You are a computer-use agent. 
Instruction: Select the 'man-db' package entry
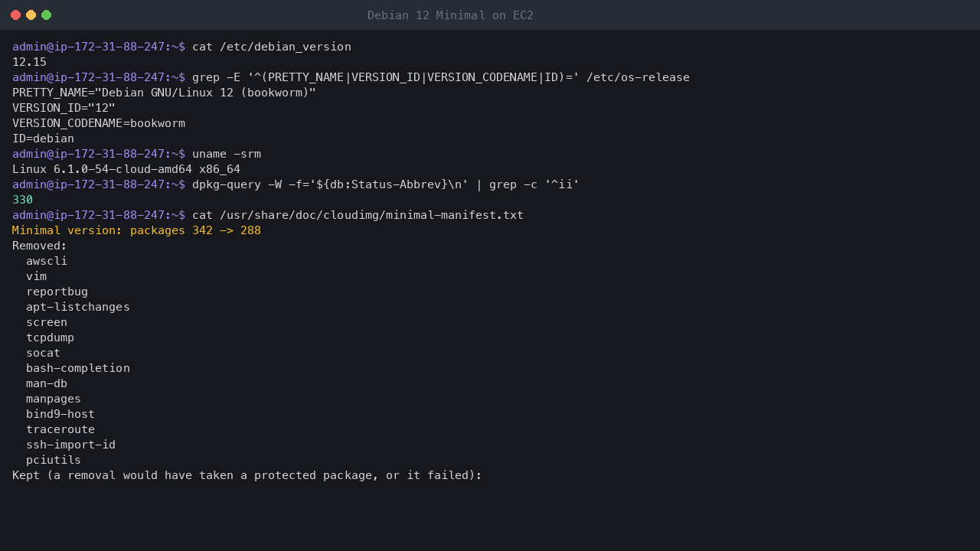point(47,383)
